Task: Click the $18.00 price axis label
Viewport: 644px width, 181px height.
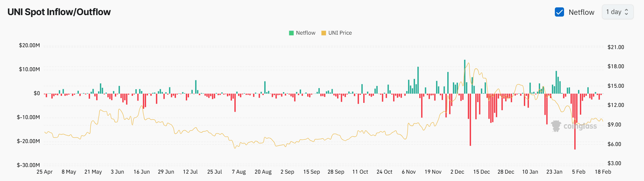Action: coord(616,66)
